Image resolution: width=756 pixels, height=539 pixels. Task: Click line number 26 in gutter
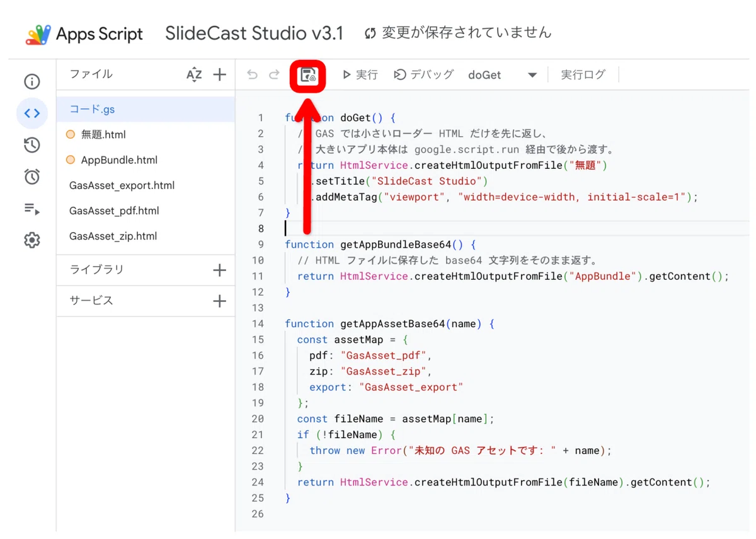(x=257, y=514)
